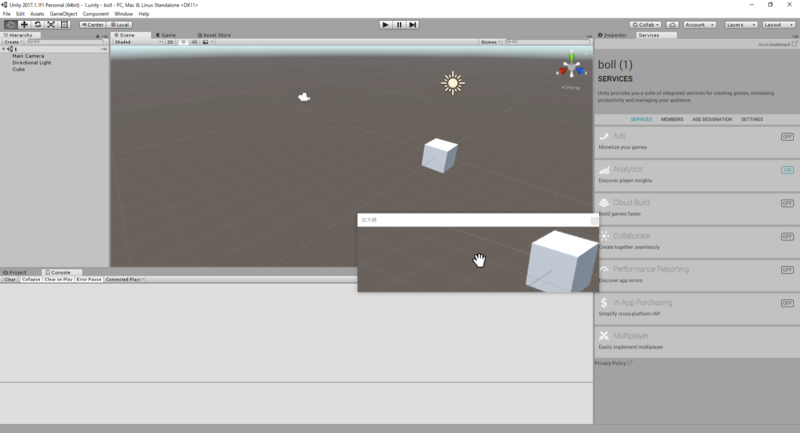Screen dimensions: 800x433
Task: Click the Step frame button
Action: (413, 24)
